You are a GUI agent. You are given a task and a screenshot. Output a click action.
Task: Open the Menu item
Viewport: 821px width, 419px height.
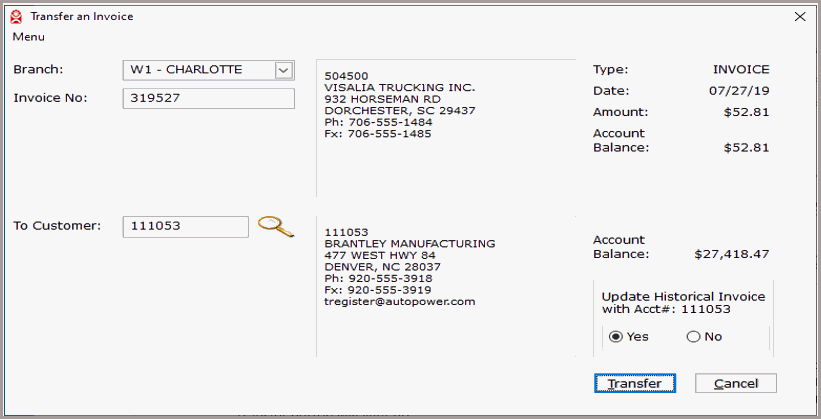[x=28, y=37]
